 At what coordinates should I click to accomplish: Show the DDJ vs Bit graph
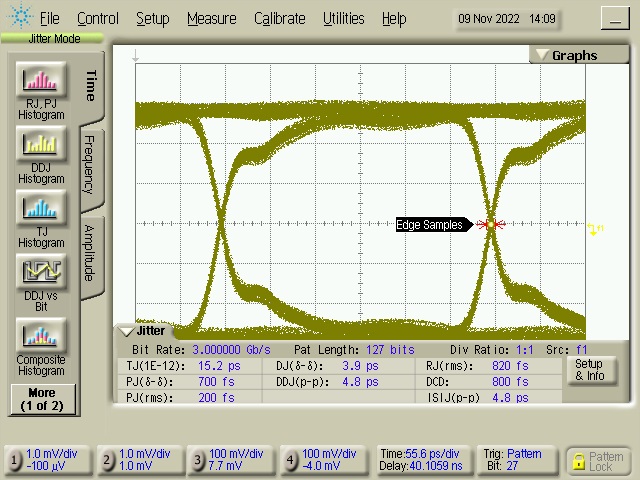tap(41, 272)
